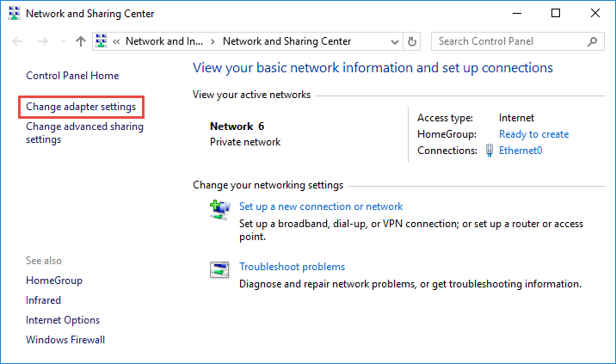Viewport: 616px width, 364px height.
Task: Minimize the Network and Sharing Center window
Action: [x=517, y=14]
